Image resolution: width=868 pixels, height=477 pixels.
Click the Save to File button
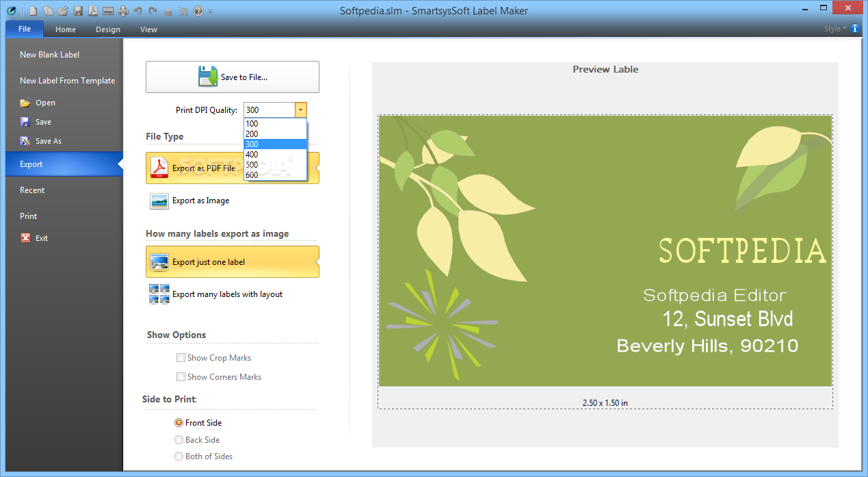233,77
